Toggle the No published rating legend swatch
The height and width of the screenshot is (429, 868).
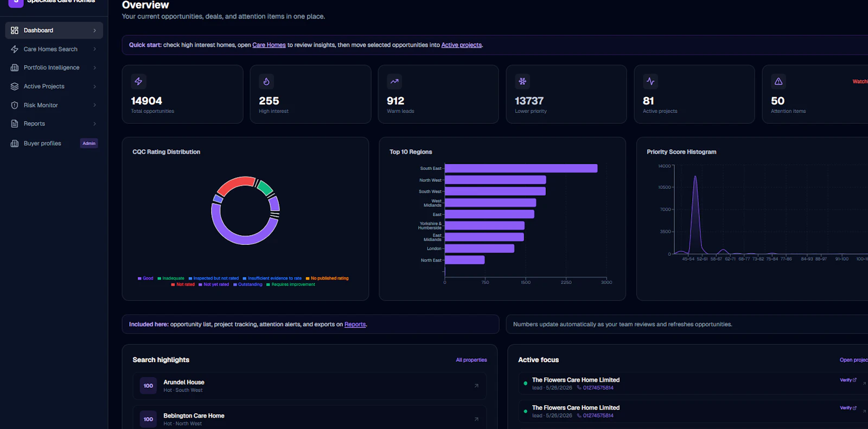[308, 279]
